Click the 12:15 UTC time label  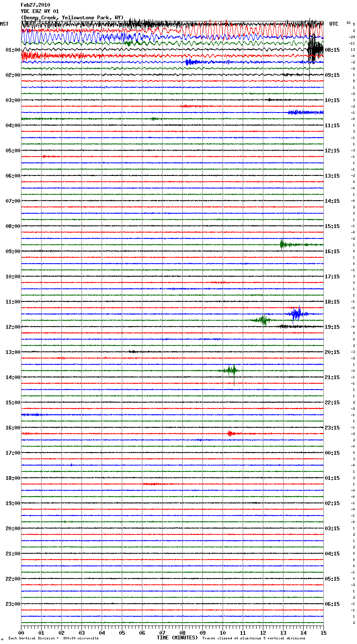click(x=332, y=151)
